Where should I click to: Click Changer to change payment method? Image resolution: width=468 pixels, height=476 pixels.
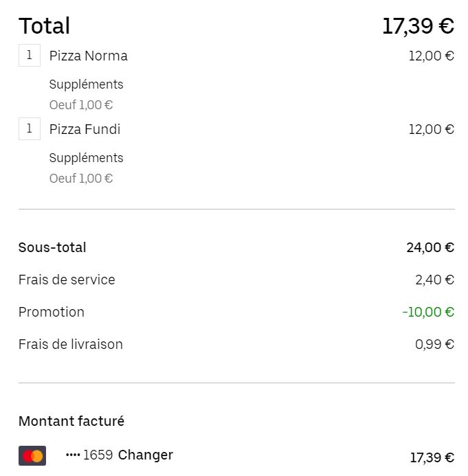point(146,455)
